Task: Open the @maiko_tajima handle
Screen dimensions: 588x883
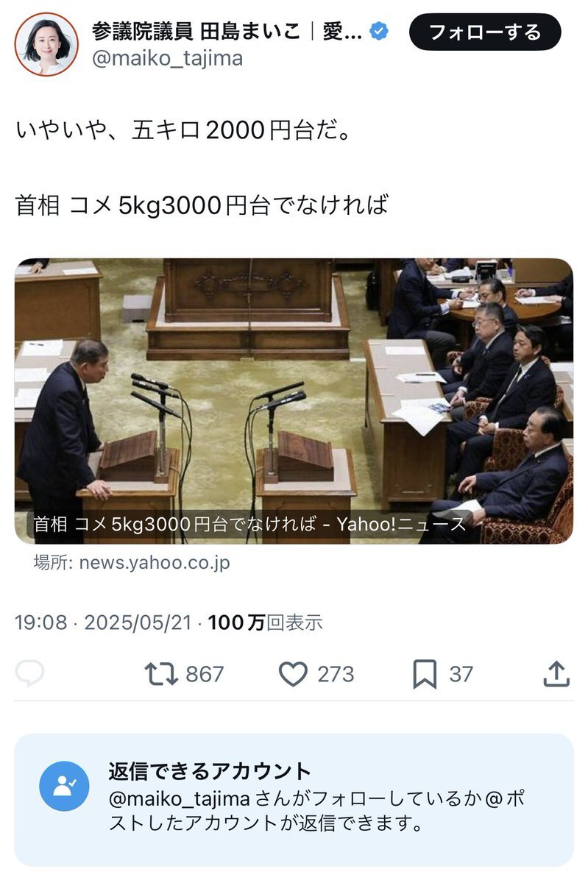Action: click(167, 58)
